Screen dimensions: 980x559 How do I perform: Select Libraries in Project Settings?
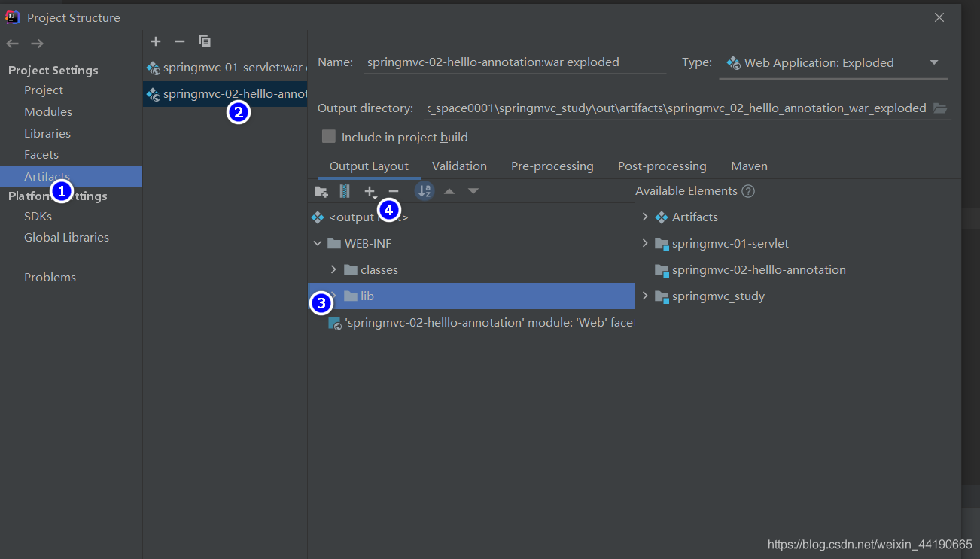tap(47, 134)
